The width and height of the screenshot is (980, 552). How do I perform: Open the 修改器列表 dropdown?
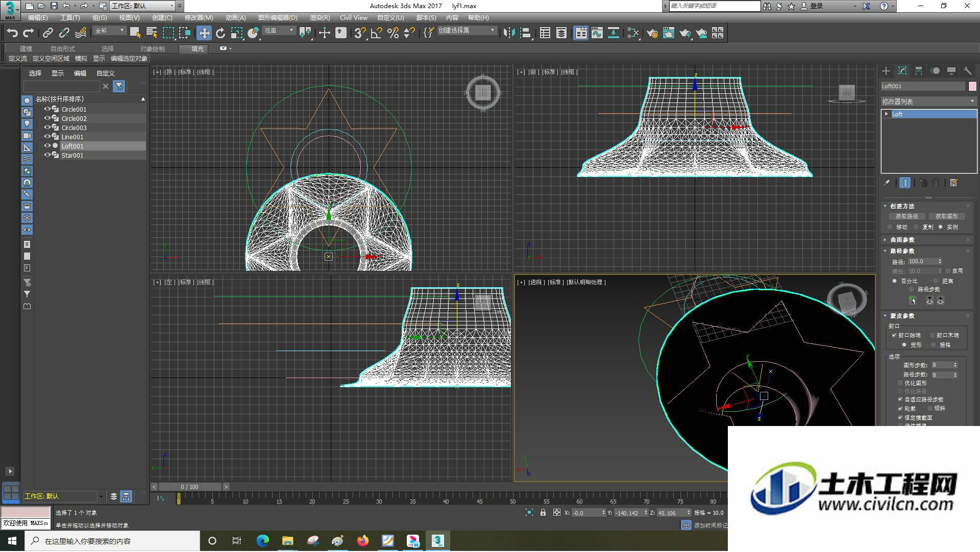pos(928,102)
